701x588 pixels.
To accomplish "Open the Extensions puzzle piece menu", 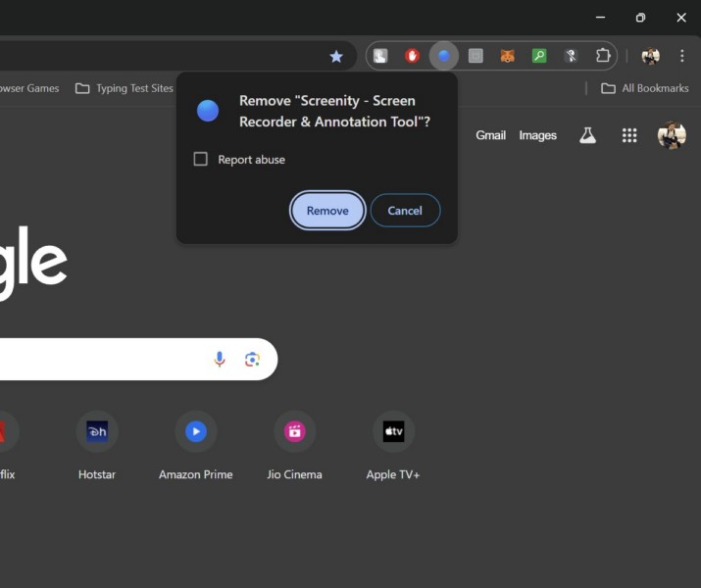I will click(604, 56).
